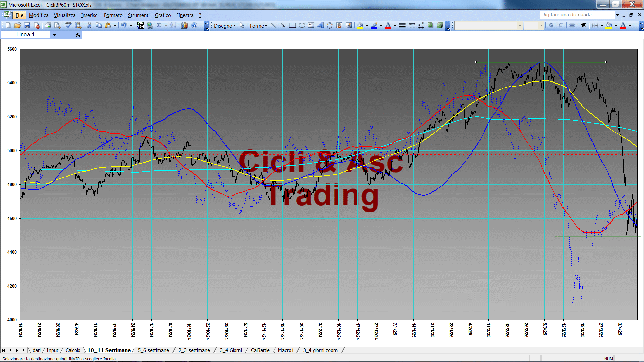Switch to the dati sheet tab
This screenshot has height=362, width=644.
pos(36,350)
